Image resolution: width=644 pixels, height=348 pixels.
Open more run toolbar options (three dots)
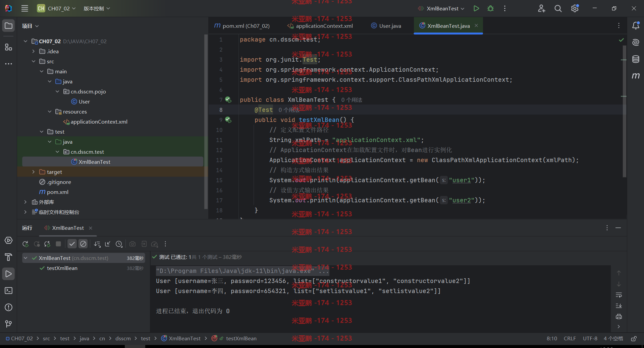pos(165,244)
